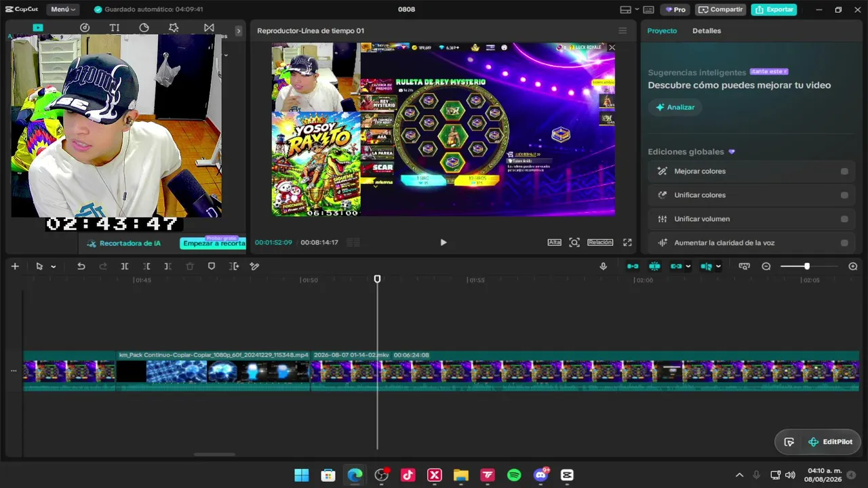Screen dimensions: 868x488
Task: Delete left of playhead trim icon
Action: click(x=146, y=266)
